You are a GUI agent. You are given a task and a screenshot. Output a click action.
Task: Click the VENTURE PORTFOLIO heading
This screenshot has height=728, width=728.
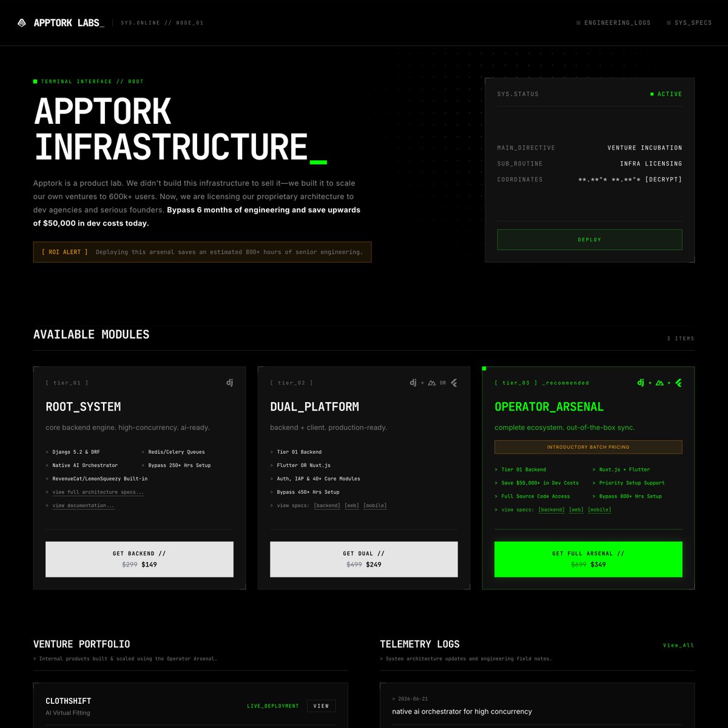tap(82, 644)
